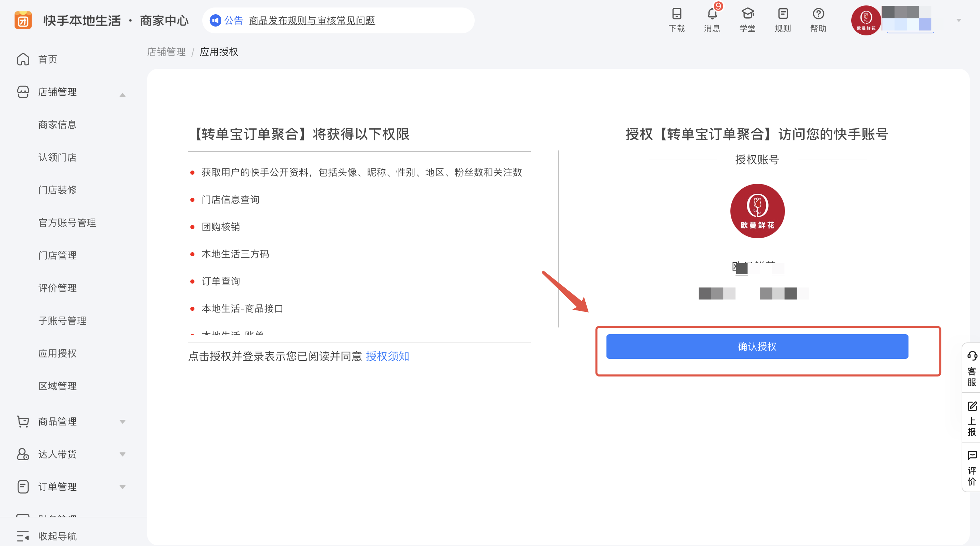The image size is (980, 546).
Task: Open the 学堂 graduation cap icon
Action: pos(747,14)
